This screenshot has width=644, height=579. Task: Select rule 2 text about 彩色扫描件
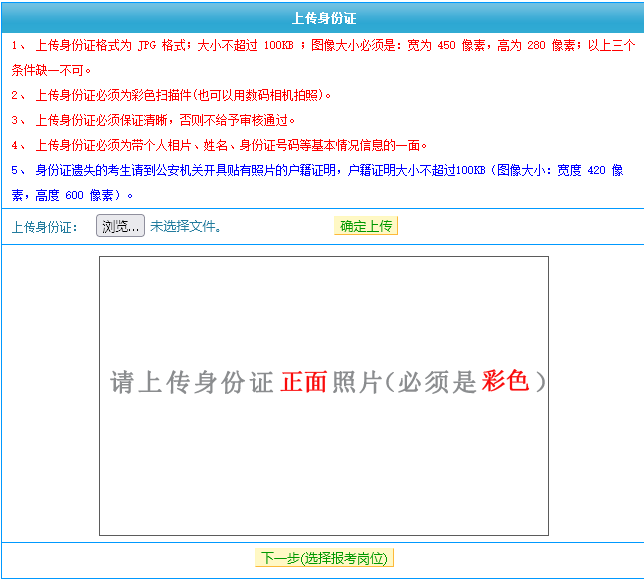coord(171,96)
